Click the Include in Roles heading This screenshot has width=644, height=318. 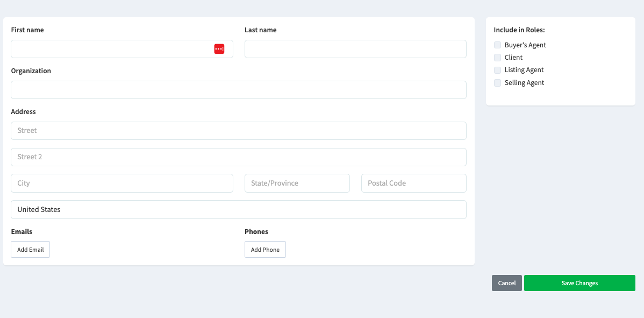(x=518, y=30)
